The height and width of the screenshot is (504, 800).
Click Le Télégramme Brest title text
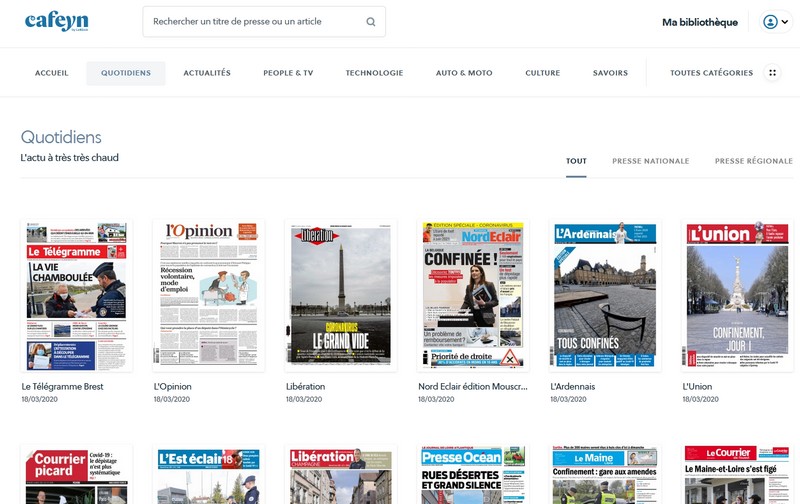[62, 387]
